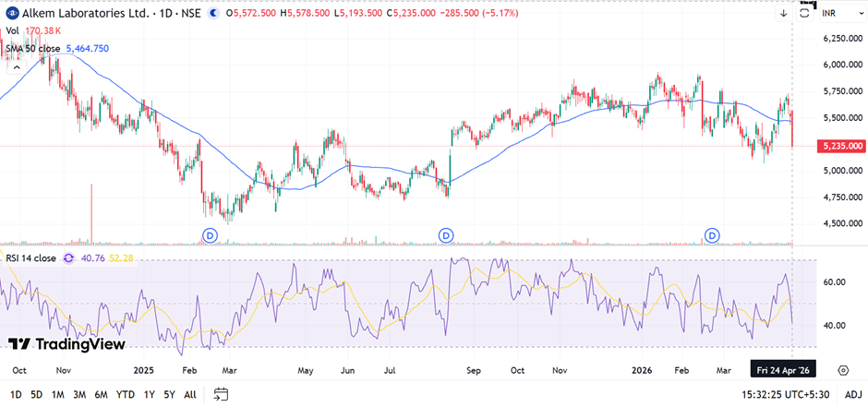
Task: Click the down arrow icon near INR
Action: (784, 13)
